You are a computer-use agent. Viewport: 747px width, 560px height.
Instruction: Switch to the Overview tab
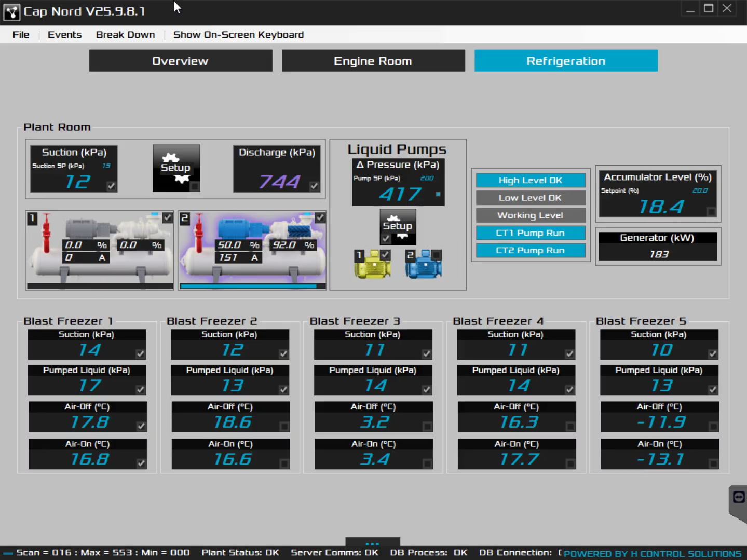[x=180, y=61]
